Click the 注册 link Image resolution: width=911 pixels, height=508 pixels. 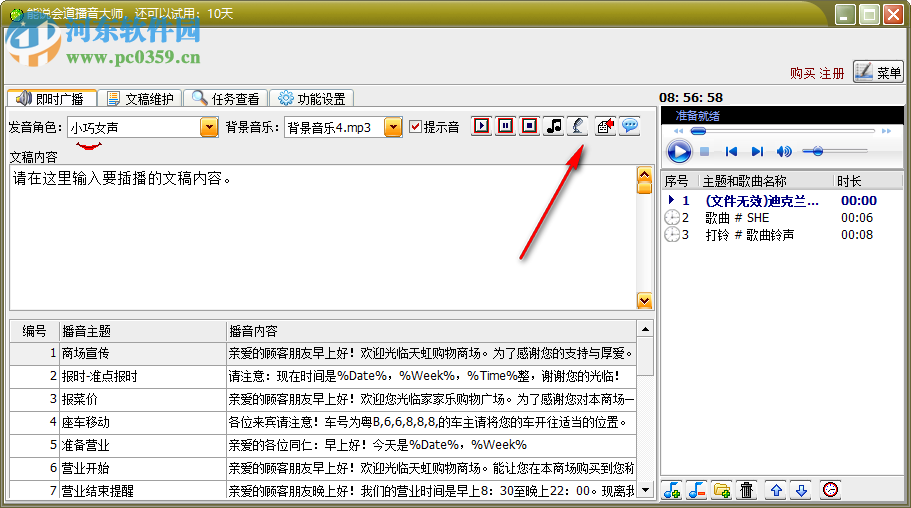click(x=831, y=73)
